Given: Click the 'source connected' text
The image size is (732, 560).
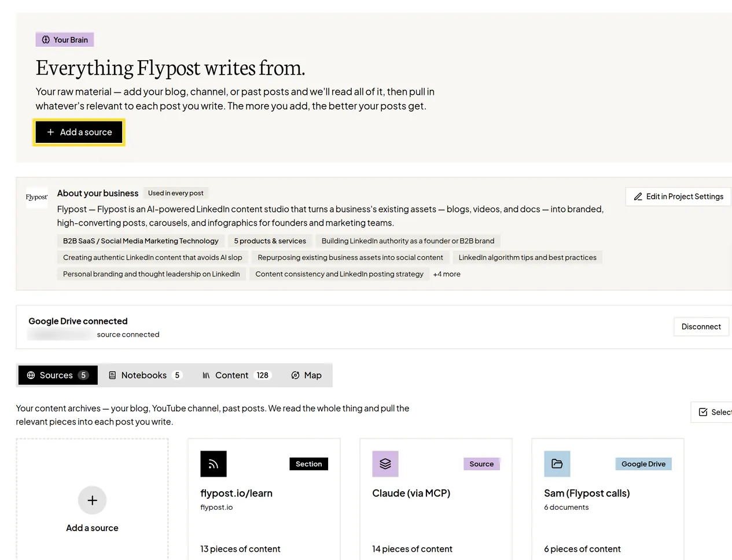Looking at the screenshot, I should click(128, 334).
